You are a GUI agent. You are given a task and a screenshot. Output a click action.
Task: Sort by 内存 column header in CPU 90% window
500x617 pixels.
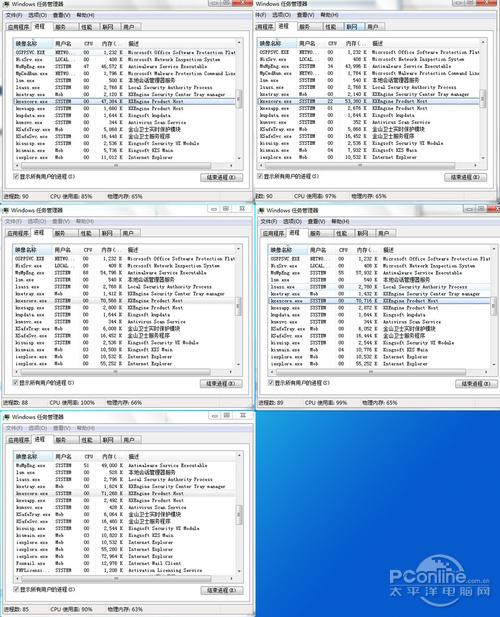point(112,456)
